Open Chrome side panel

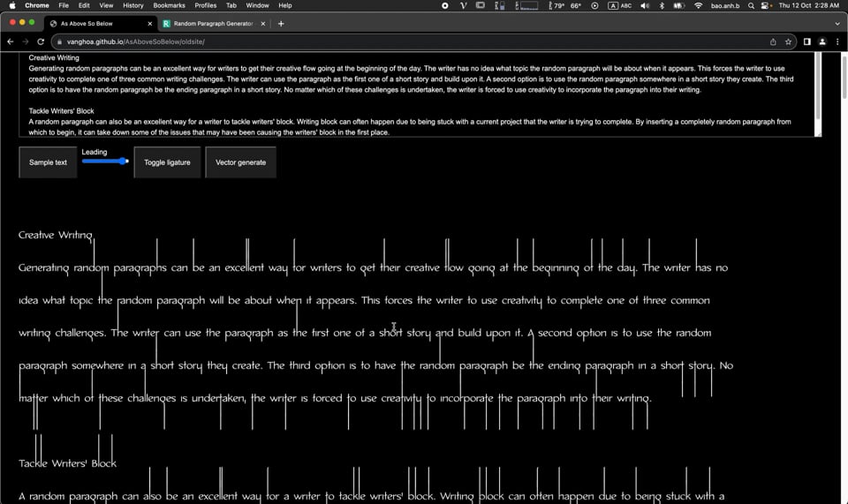click(x=806, y=41)
